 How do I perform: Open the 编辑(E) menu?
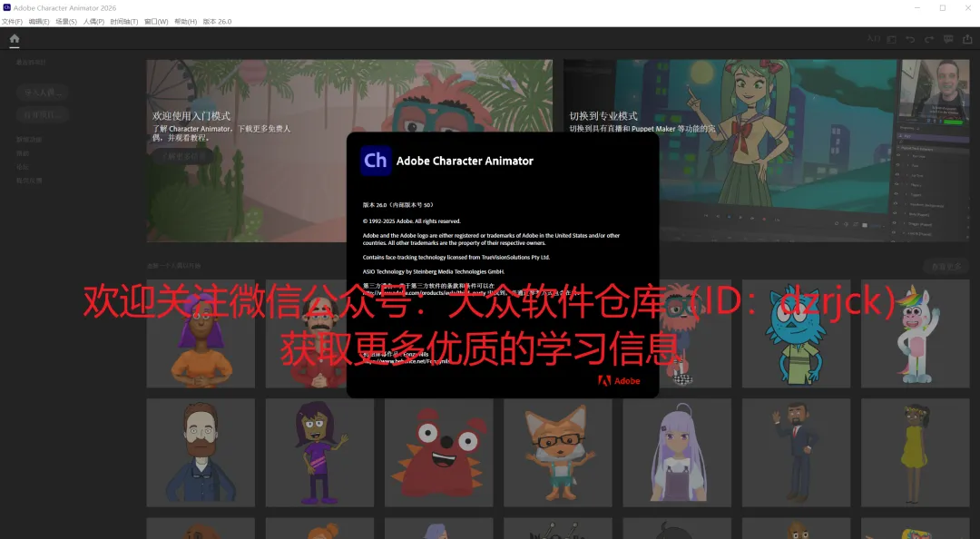[39, 21]
